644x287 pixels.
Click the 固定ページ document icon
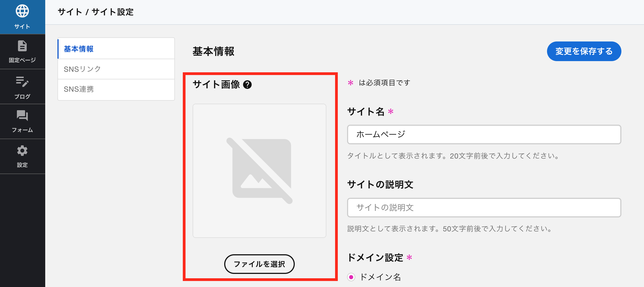pyautogui.click(x=22, y=46)
